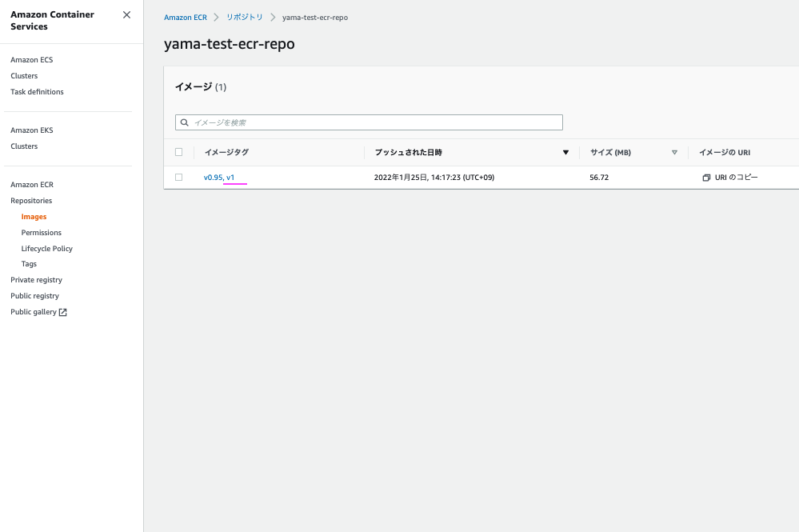Open Amazon EKS in sidebar
The image size is (799, 532).
(32, 130)
